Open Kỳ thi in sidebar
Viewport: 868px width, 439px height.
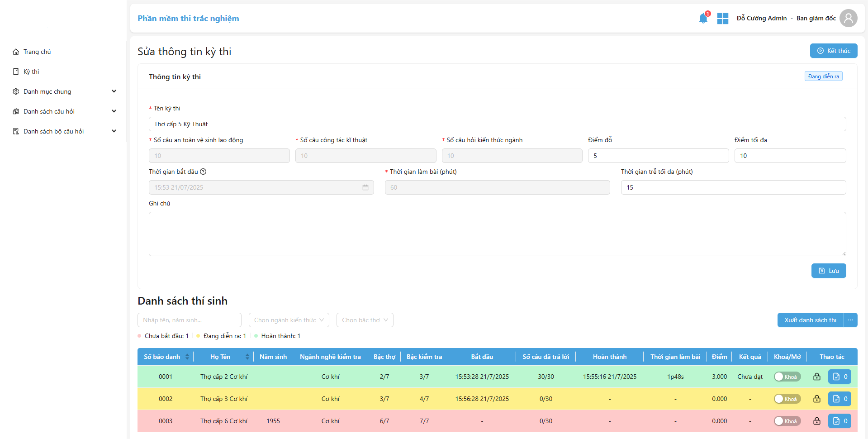31,72
